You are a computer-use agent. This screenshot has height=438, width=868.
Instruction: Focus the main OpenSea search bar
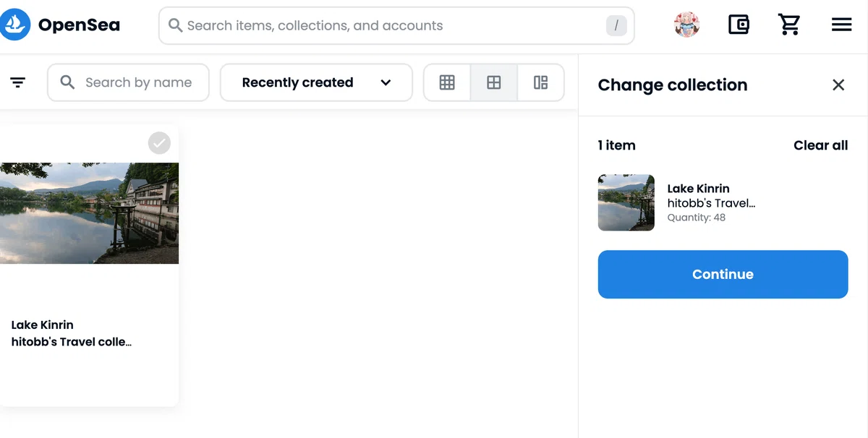pyautogui.click(x=396, y=25)
